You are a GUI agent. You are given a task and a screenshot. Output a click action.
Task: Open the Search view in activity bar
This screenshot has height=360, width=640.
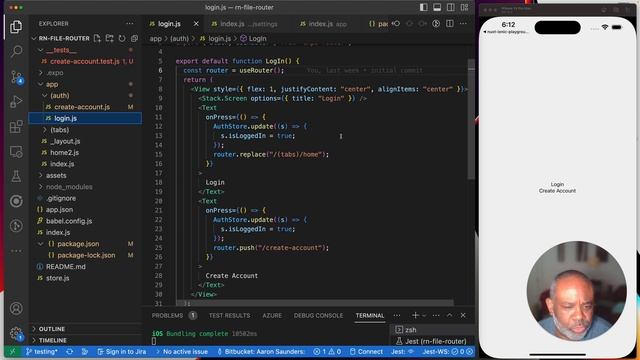16,51
